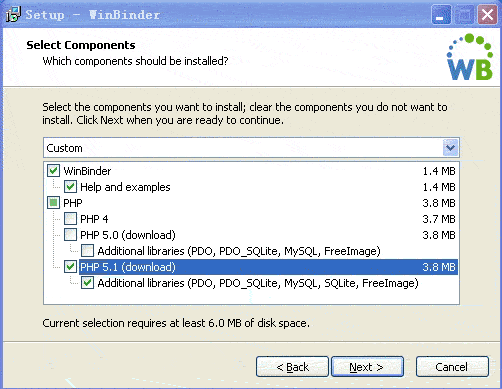Select the PHP 5.1 (download) row
The height and width of the screenshot is (389, 502).
(268, 267)
